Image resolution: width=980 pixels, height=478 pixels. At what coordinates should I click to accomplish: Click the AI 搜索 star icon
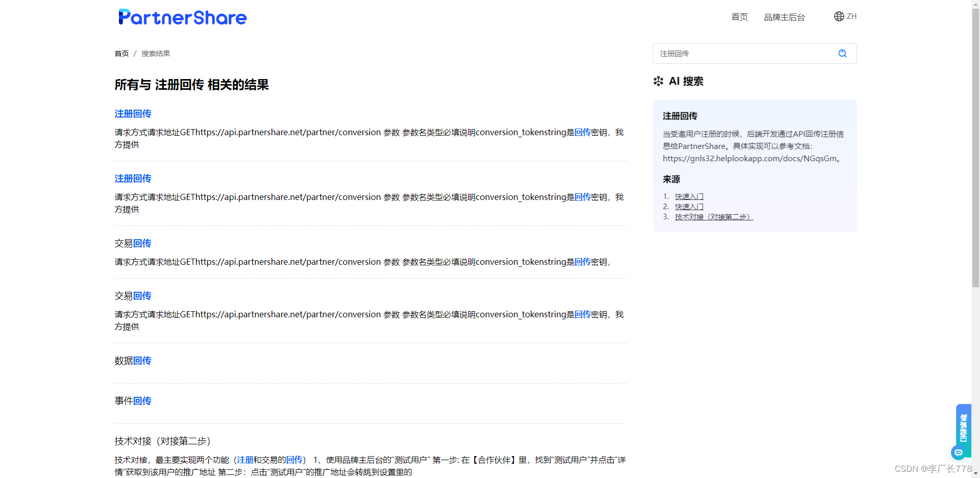point(658,81)
